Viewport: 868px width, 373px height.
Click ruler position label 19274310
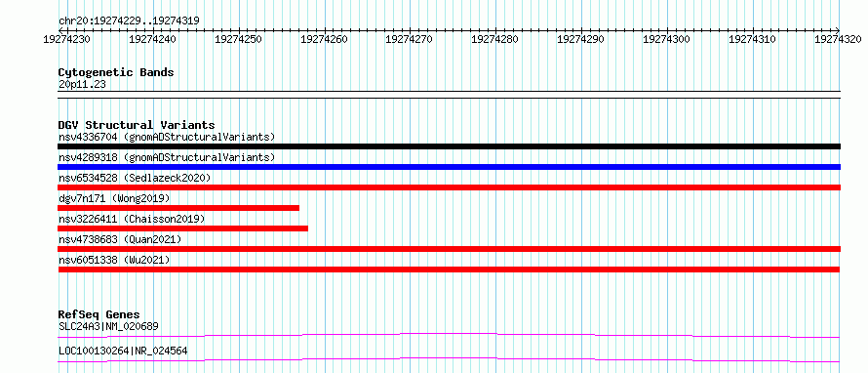(x=753, y=39)
